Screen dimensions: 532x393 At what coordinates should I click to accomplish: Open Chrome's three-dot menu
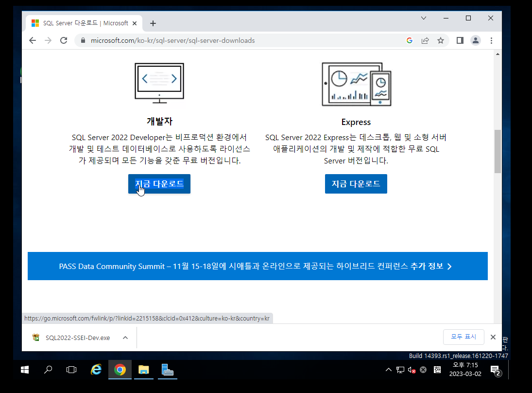(x=491, y=40)
